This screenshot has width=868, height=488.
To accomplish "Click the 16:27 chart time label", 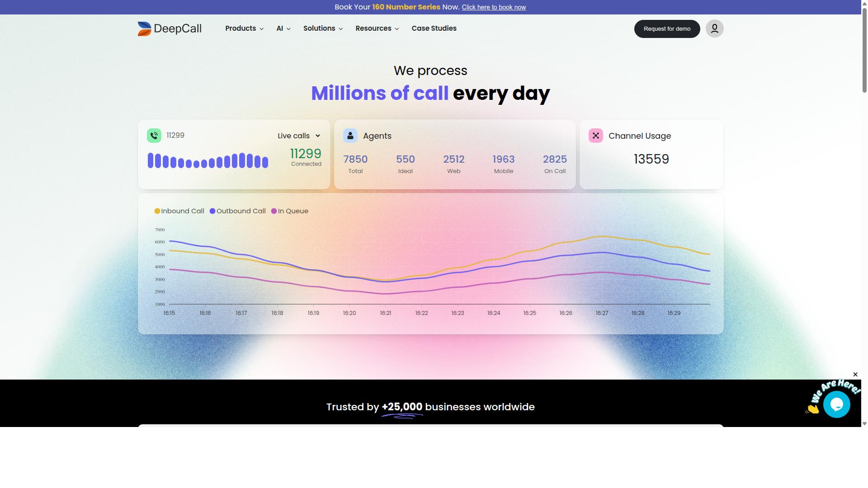I will (x=602, y=313).
